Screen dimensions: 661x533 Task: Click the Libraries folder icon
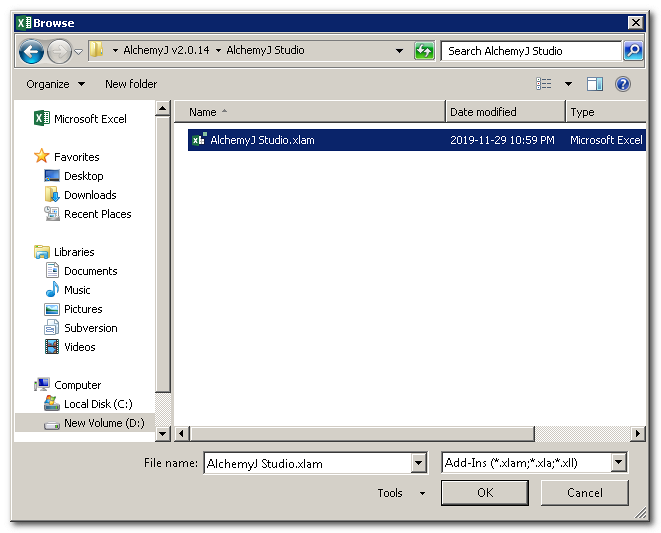click(42, 252)
